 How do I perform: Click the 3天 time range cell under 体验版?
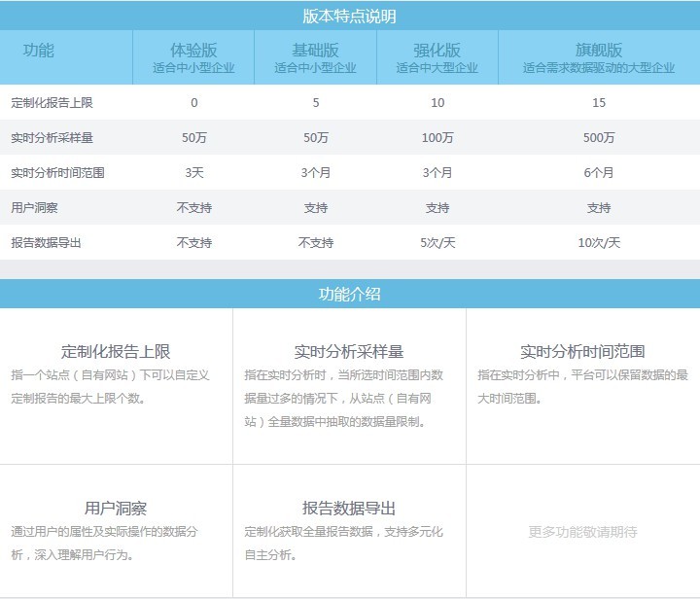[x=193, y=173]
